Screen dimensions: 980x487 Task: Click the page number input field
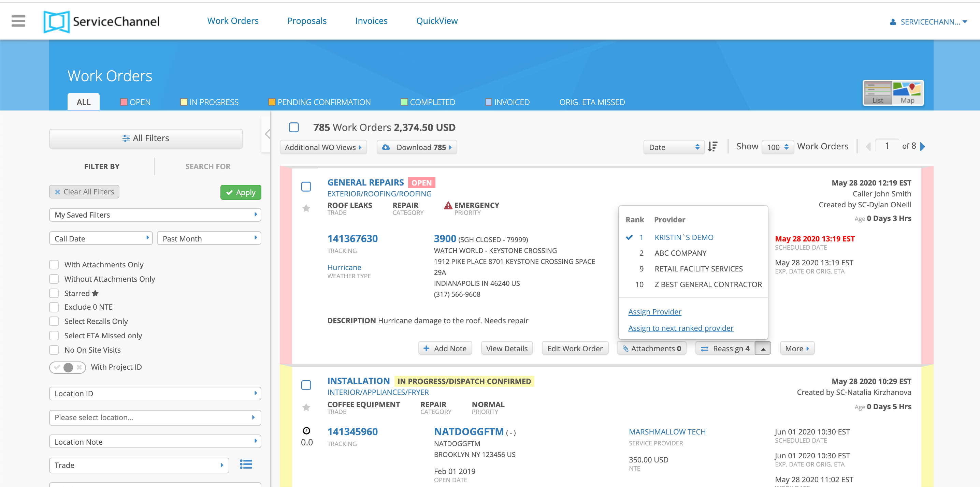[x=887, y=146]
